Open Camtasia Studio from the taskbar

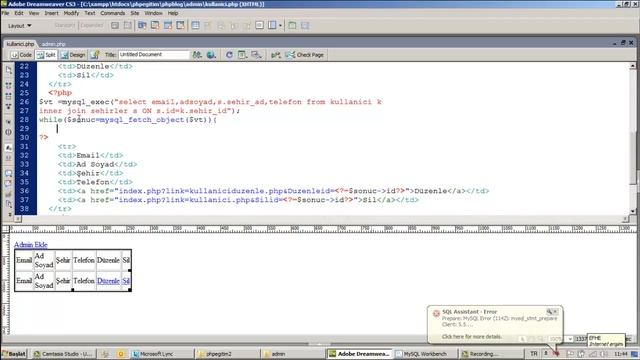[x=63, y=354]
